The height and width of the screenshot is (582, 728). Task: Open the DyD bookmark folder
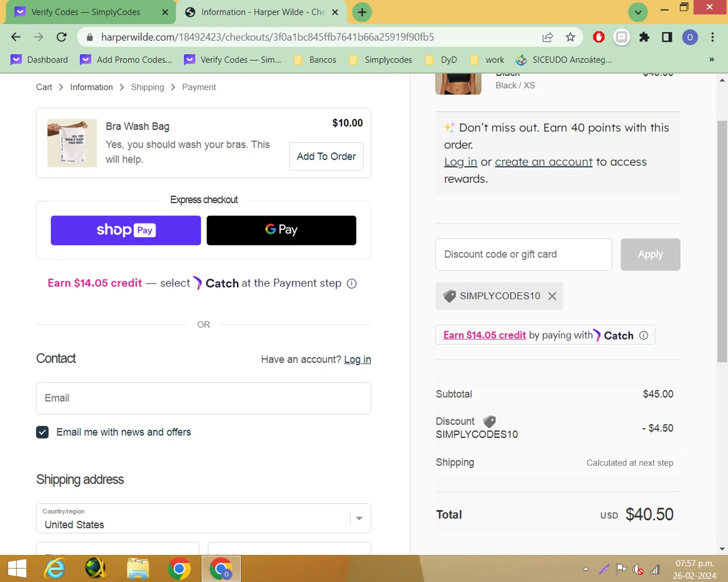[x=441, y=60]
